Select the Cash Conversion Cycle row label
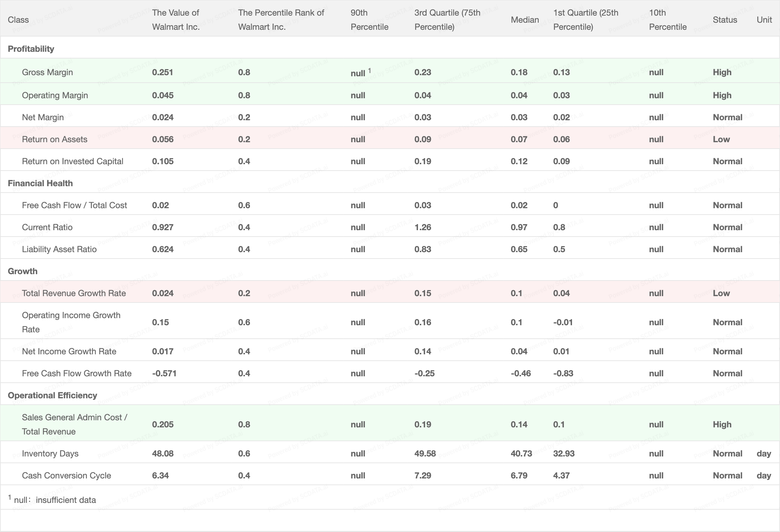 coord(66,476)
